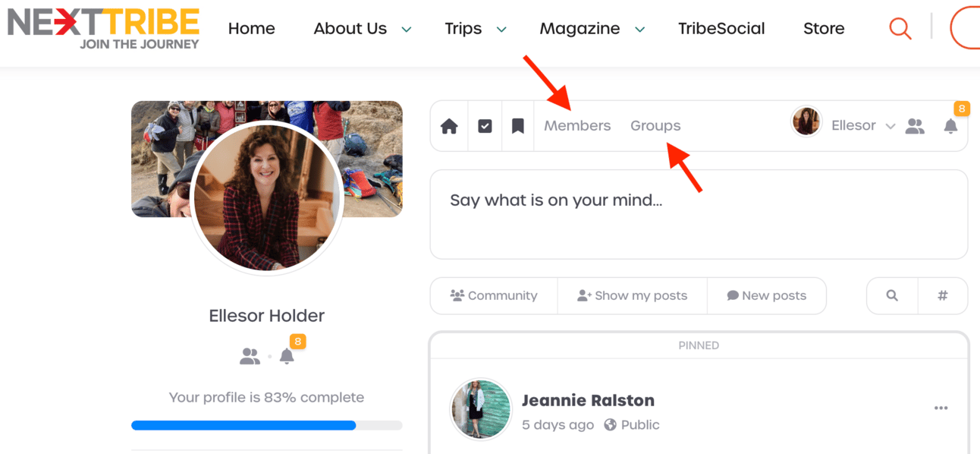Image resolution: width=980 pixels, height=454 pixels.
Task: Open the Home menu item
Action: click(x=251, y=29)
